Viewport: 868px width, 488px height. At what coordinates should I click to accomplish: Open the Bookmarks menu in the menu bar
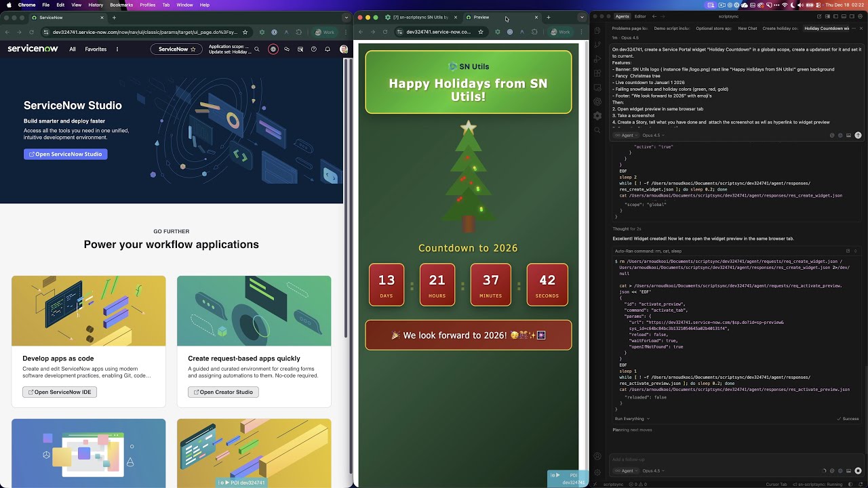click(x=121, y=5)
